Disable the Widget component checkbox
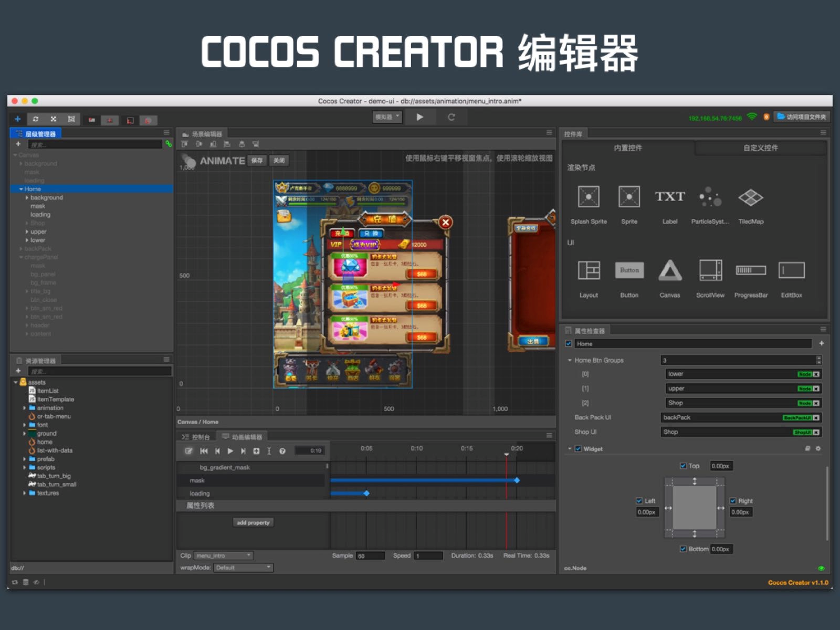Image resolution: width=840 pixels, height=630 pixels. point(578,449)
